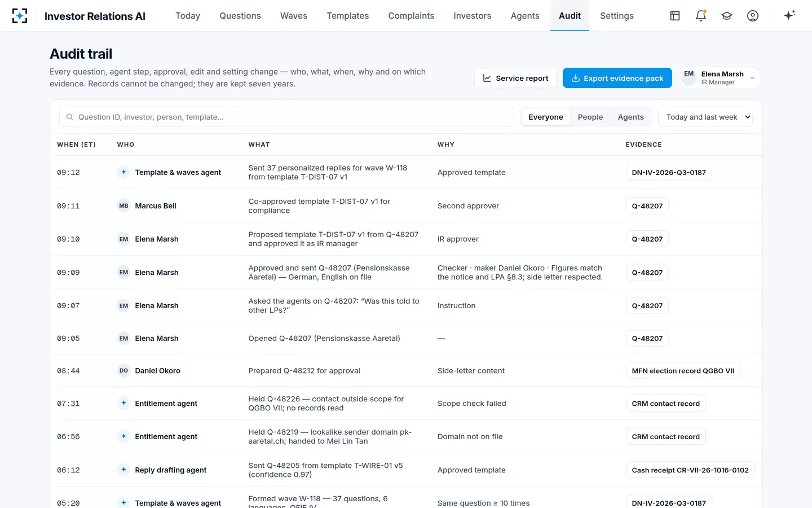The width and height of the screenshot is (812, 508).
Task: Expand the Elena Marsh IR Manager role switcher
Action: pyautogui.click(x=721, y=78)
